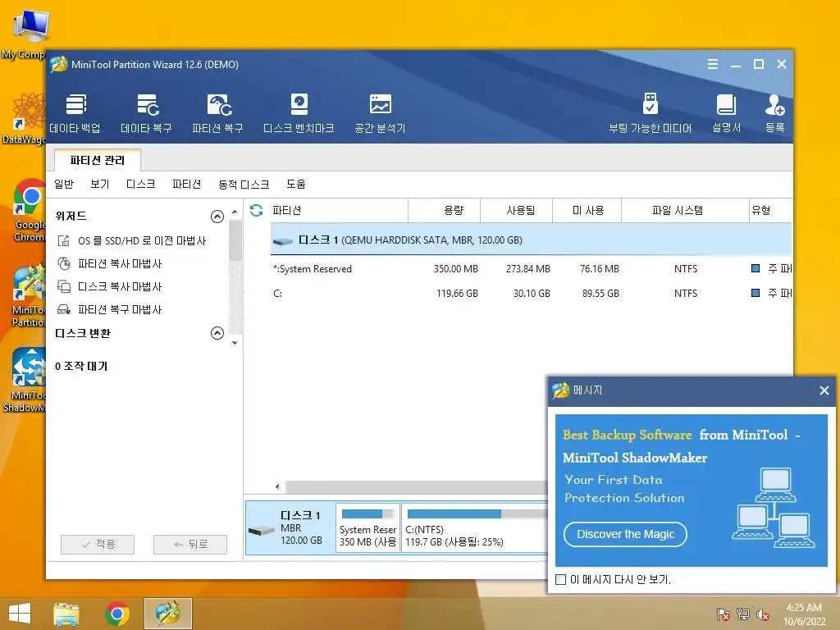Open the 도움 menu
840x630 pixels.
pos(295,185)
